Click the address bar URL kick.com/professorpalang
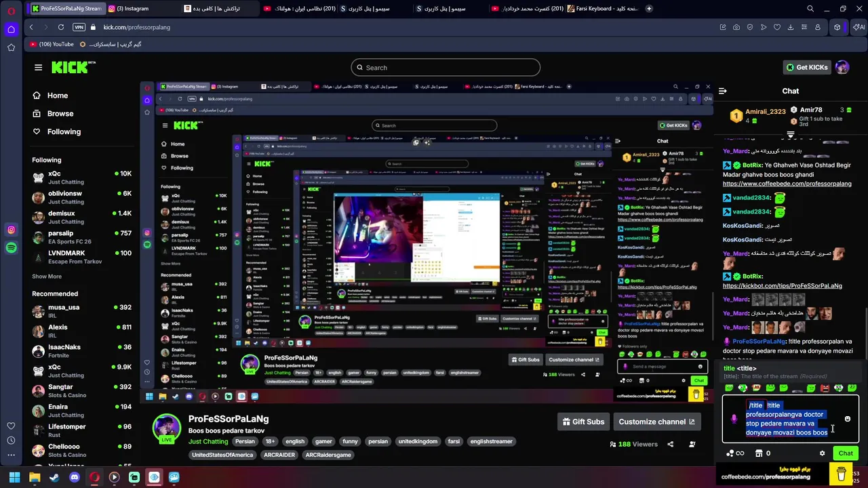The width and height of the screenshot is (868, 488). point(136,27)
